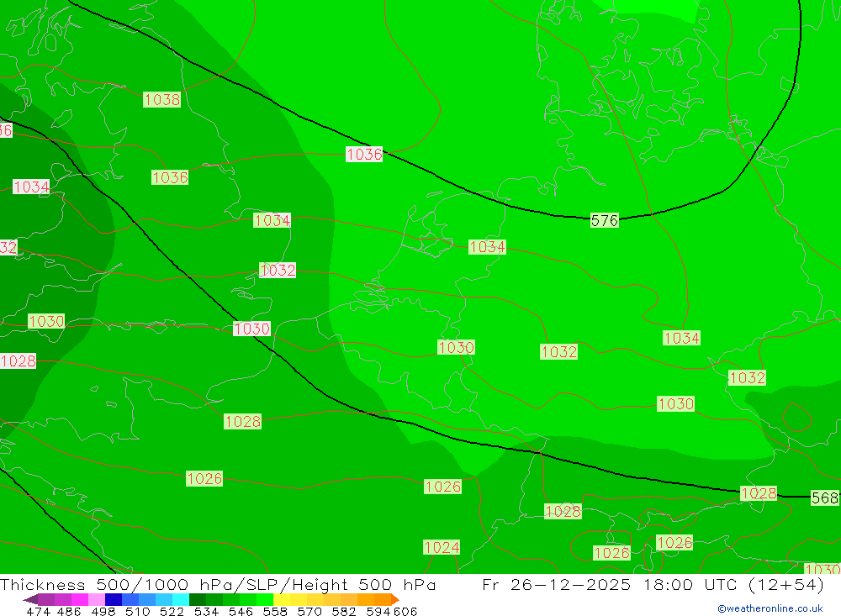841x616 pixels.
Task: Click the purple left arrow of legend
Action: click(x=30, y=599)
